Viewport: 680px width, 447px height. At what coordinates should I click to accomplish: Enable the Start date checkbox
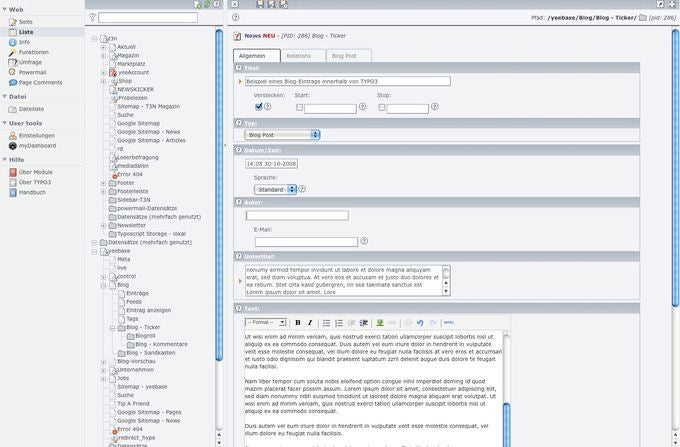[299, 107]
